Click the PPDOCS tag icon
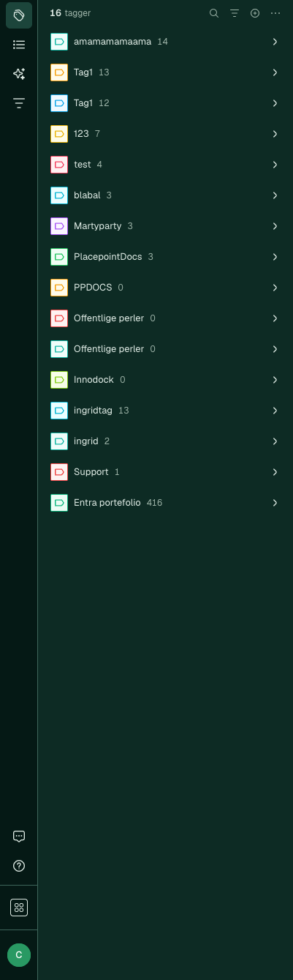 [x=59, y=288]
